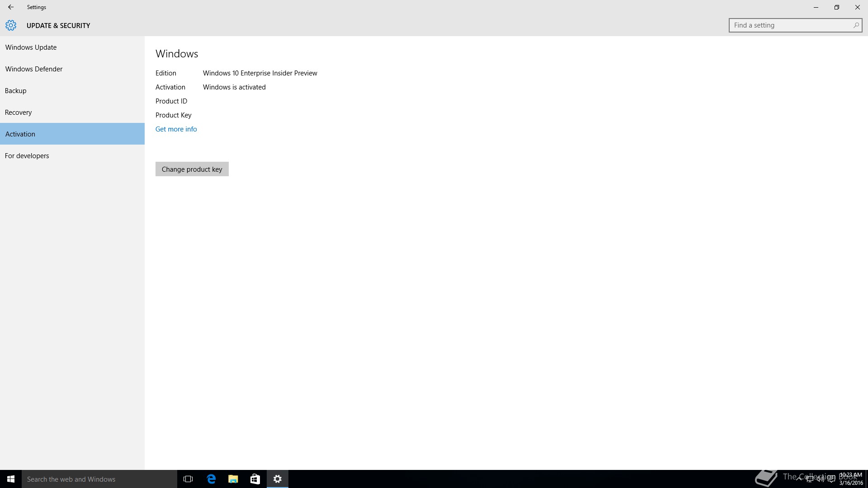Image resolution: width=868 pixels, height=488 pixels.
Task: Open network status tray icon
Action: (x=810, y=479)
